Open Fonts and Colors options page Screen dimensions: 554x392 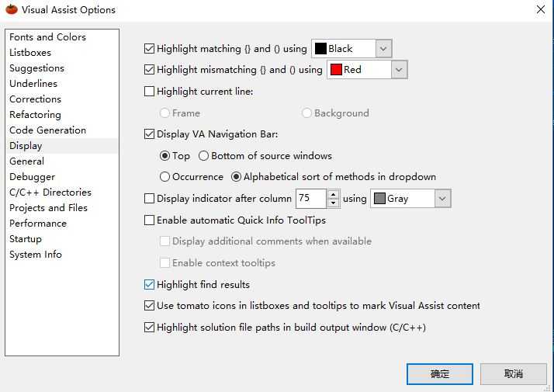(47, 37)
